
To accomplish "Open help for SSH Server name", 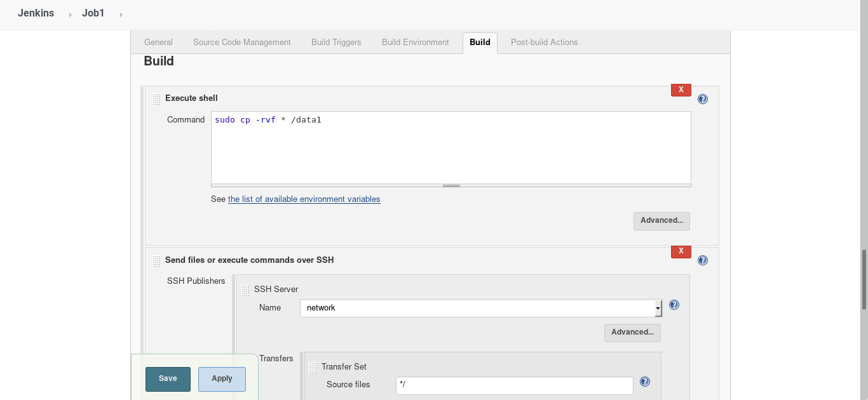I will pyautogui.click(x=674, y=305).
